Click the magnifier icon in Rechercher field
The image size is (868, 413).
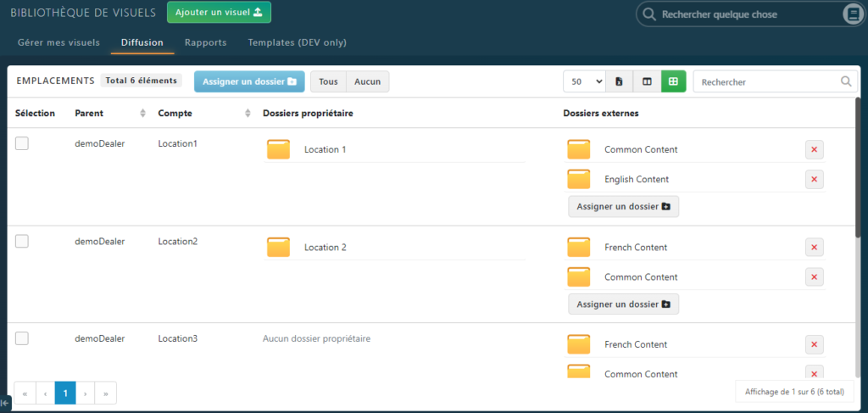(845, 81)
